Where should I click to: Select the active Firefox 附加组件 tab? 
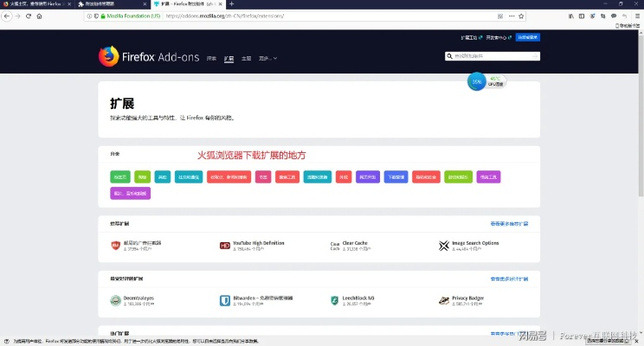(x=187, y=4)
